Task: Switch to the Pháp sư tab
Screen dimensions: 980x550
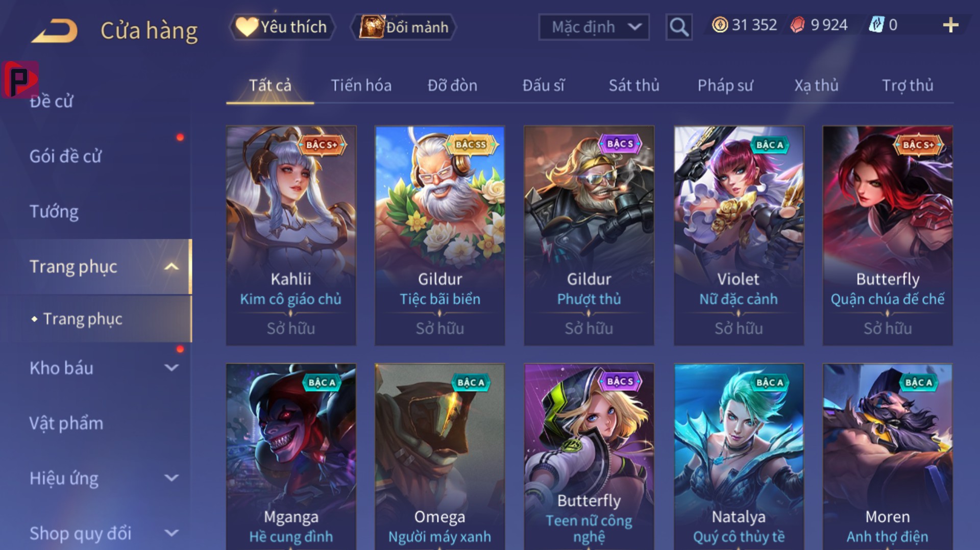Action: [x=725, y=85]
